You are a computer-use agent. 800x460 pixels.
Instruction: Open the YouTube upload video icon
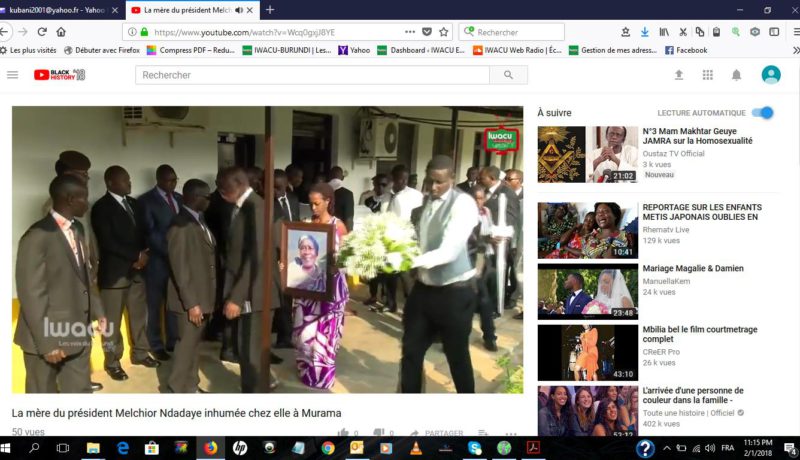pos(679,75)
